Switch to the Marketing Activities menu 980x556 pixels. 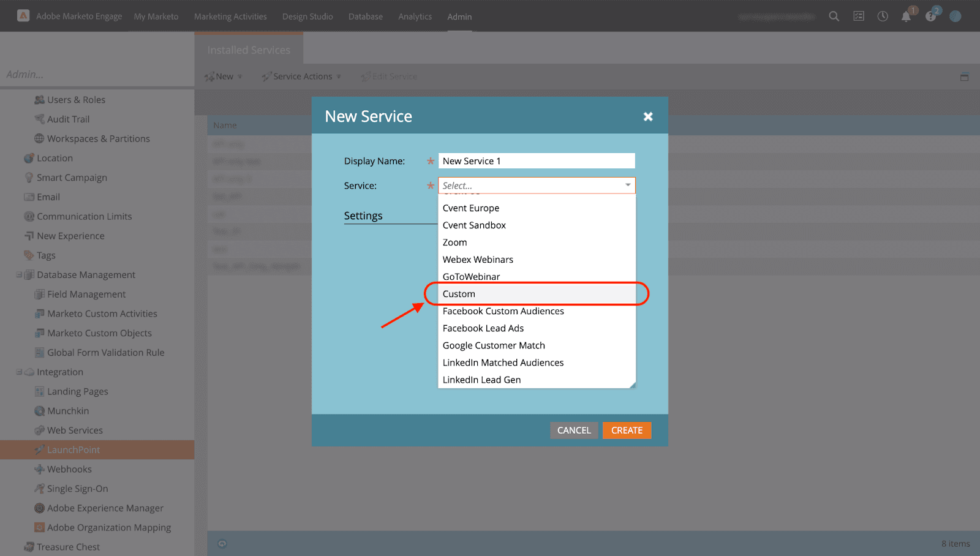[x=230, y=17]
